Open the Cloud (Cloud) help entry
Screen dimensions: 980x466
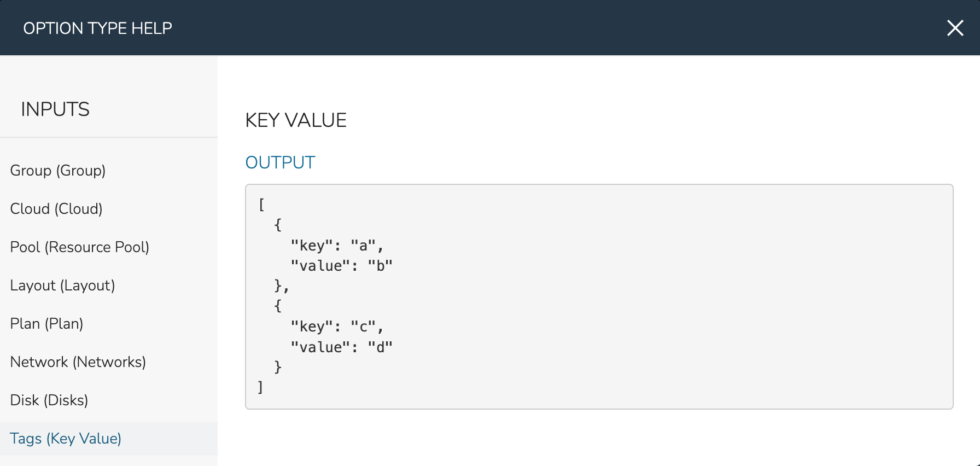click(x=56, y=209)
